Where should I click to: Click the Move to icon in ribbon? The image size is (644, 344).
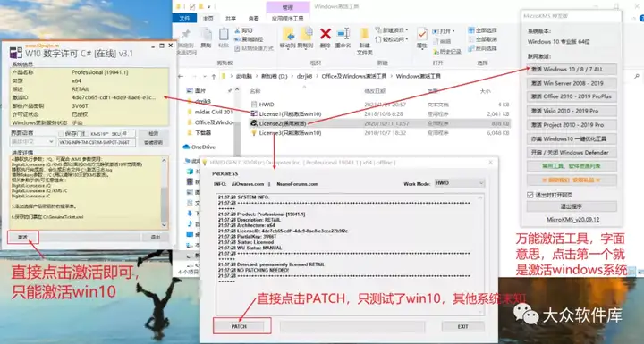click(x=288, y=34)
